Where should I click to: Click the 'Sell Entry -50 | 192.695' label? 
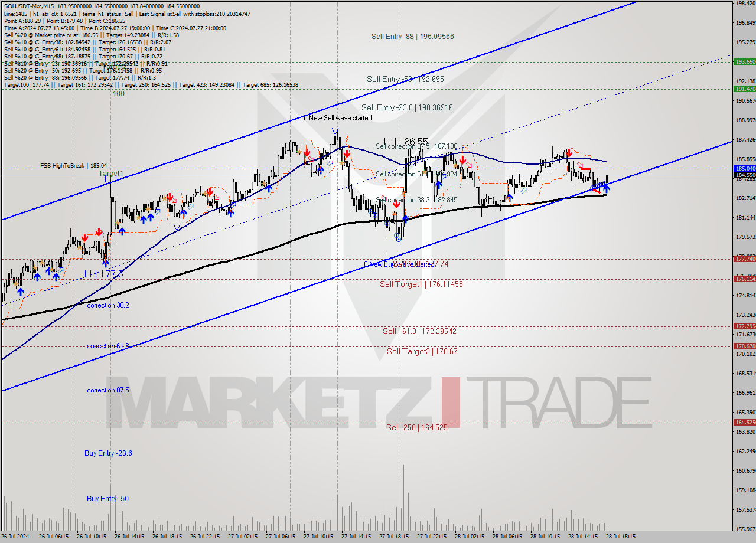pyautogui.click(x=405, y=79)
